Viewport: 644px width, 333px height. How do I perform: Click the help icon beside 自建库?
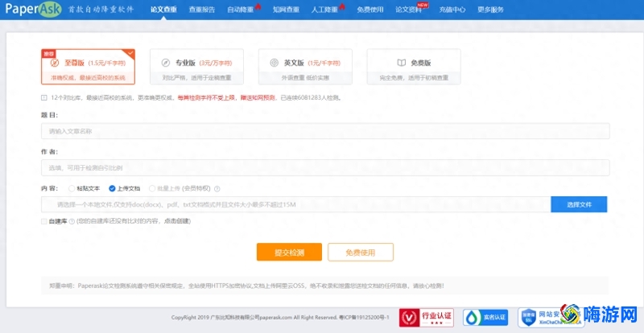click(72, 221)
